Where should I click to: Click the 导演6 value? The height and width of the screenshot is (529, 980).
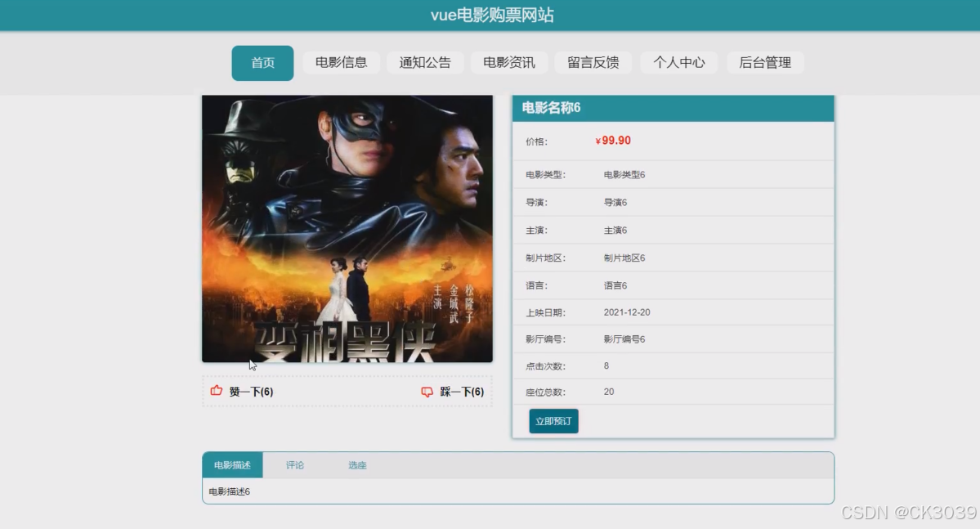615,202
